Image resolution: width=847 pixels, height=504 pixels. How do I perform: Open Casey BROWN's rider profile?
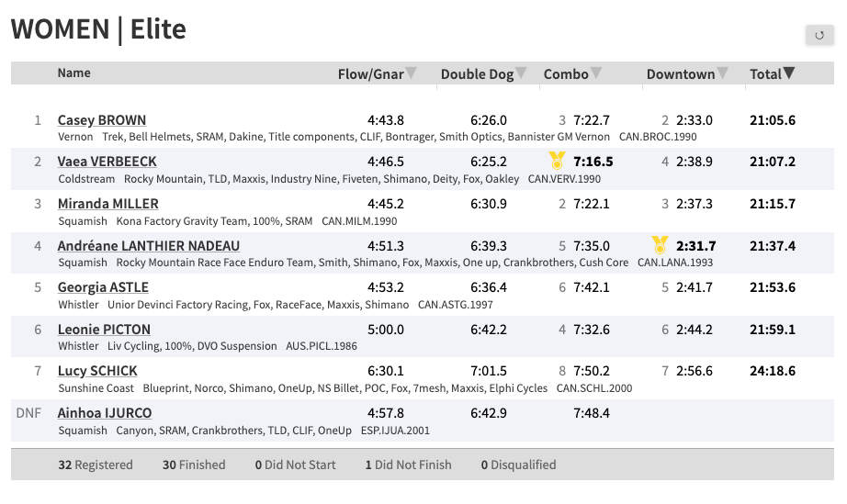tap(102, 120)
